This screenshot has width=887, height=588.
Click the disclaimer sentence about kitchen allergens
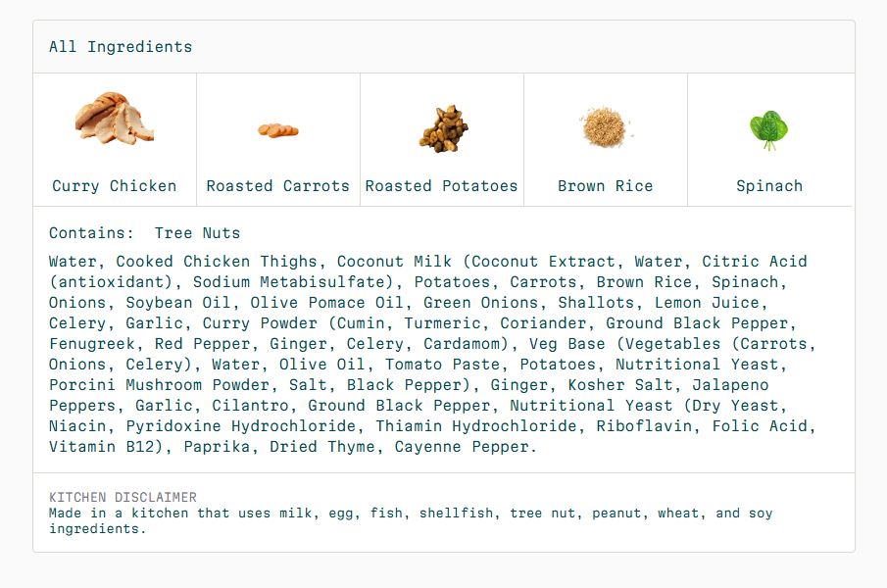[411, 520]
